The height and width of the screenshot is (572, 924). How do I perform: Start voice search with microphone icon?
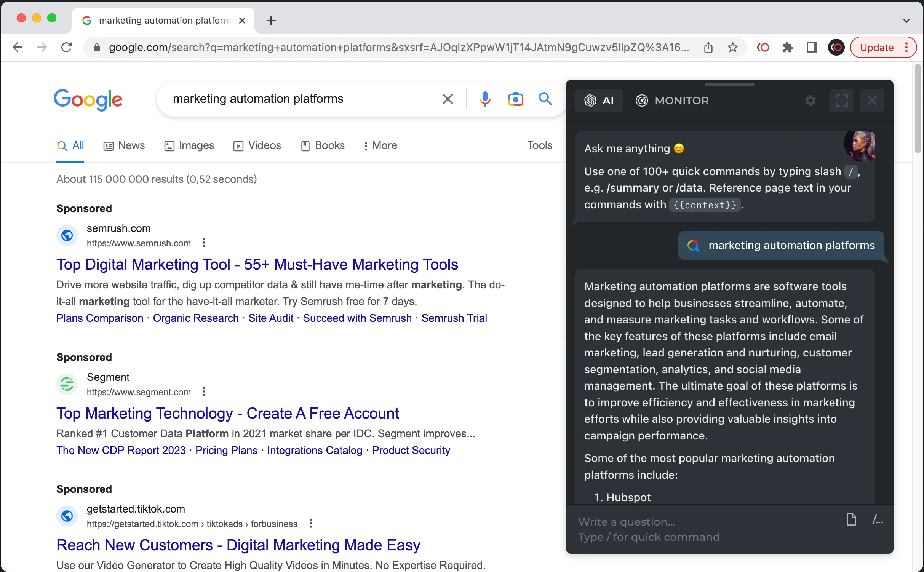click(x=485, y=99)
